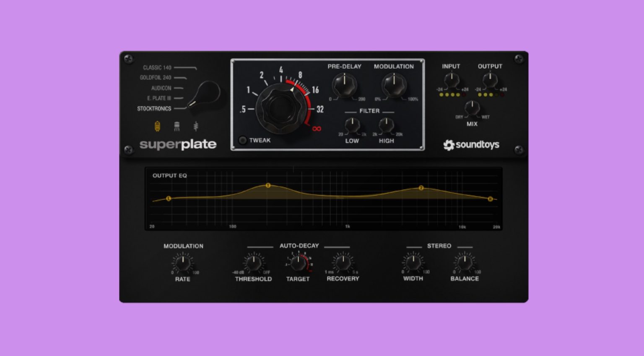Select the infinity decay symbol

(x=317, y=129)
